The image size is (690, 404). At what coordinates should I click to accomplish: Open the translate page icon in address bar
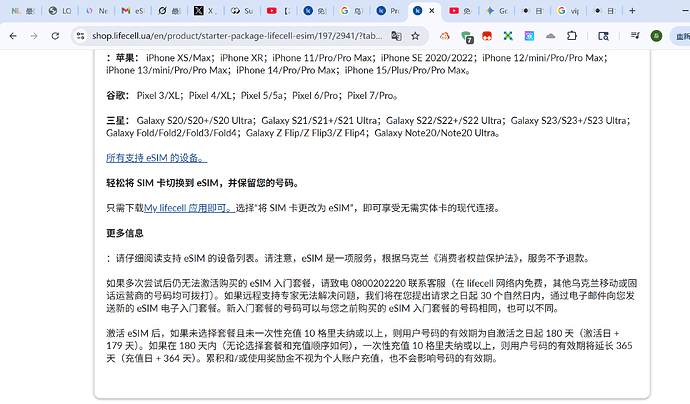[x=398, y=35]
